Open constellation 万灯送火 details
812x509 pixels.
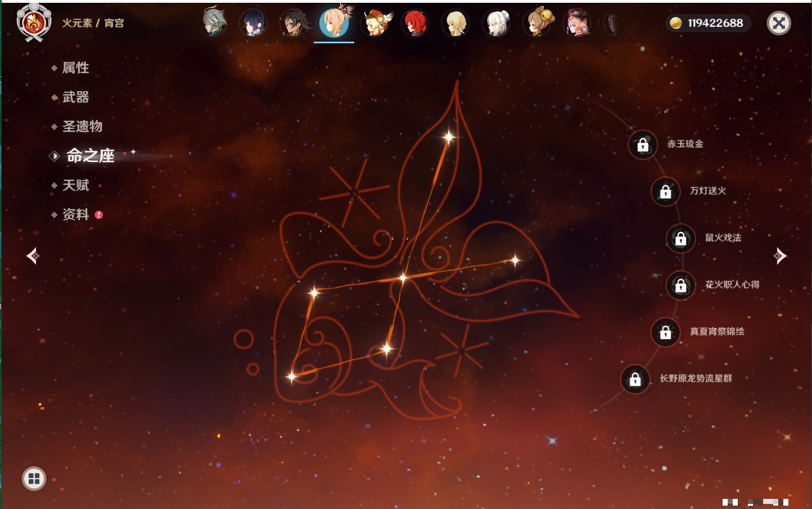[x=708, y=191]
